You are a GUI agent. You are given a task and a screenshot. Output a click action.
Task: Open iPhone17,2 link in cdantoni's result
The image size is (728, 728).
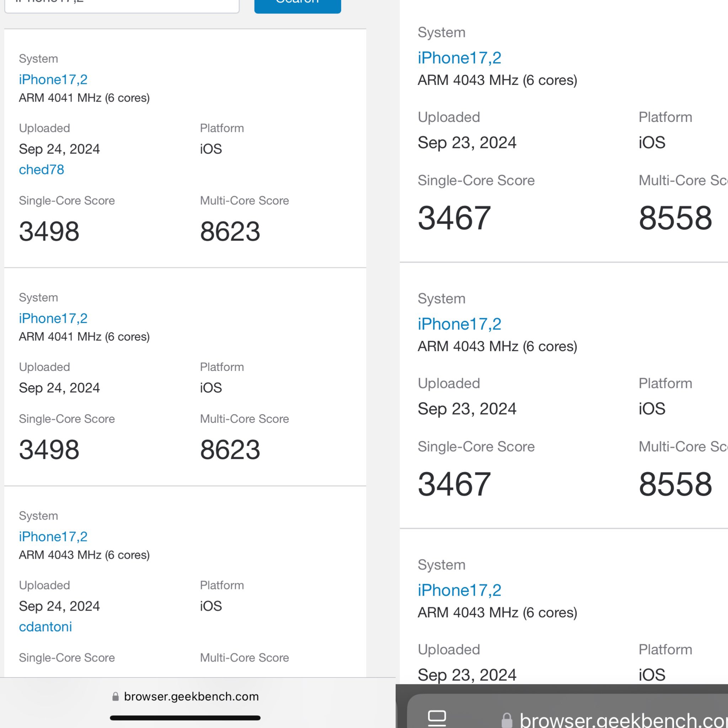[x=53, y=536]
